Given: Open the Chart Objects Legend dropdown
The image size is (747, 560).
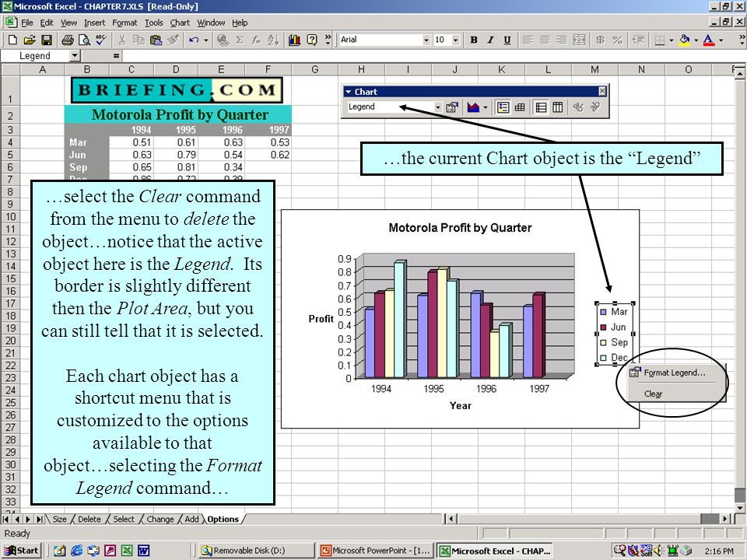Looking at the screenshot, I should pos(438,107).
